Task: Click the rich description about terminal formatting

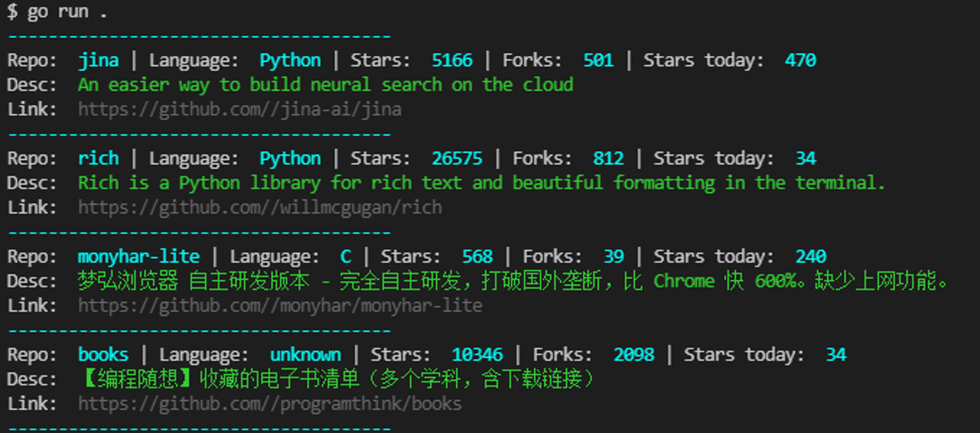Action: [481, 183]
